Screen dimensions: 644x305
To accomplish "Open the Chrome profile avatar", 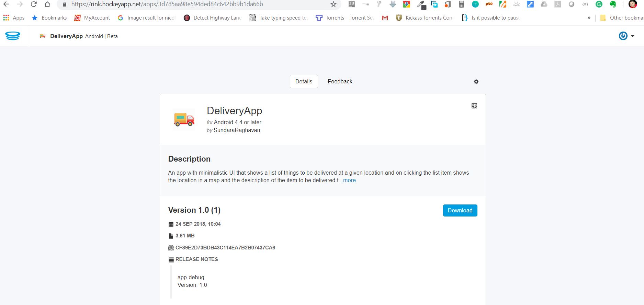I will [x=633, y=4].
